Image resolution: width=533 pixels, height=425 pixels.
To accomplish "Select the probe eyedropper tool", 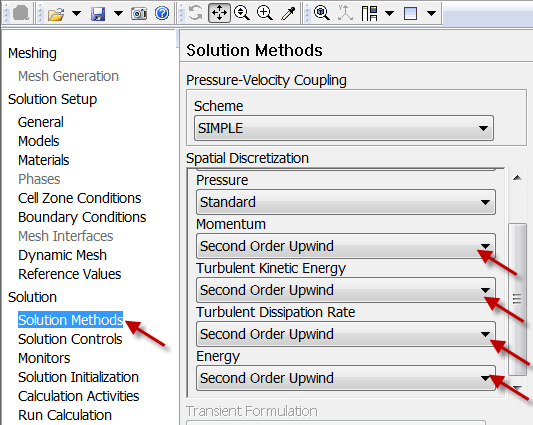I will (x=288, y=14).
